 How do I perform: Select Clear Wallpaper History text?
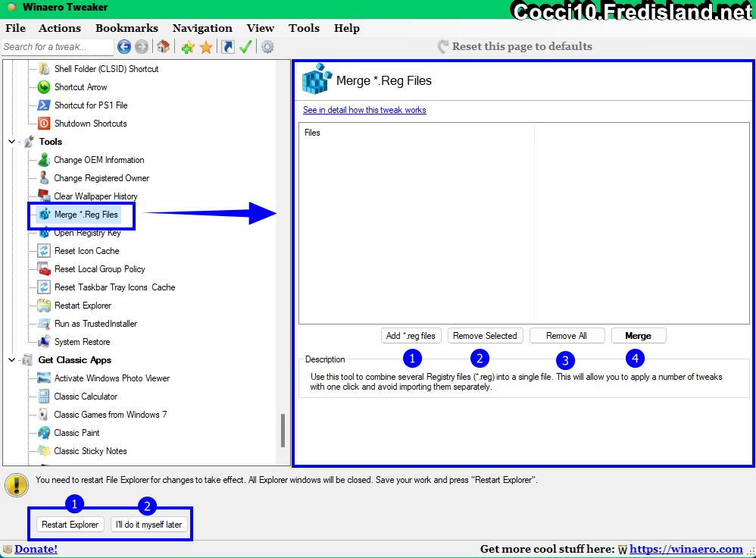click(x=95, y=196)
